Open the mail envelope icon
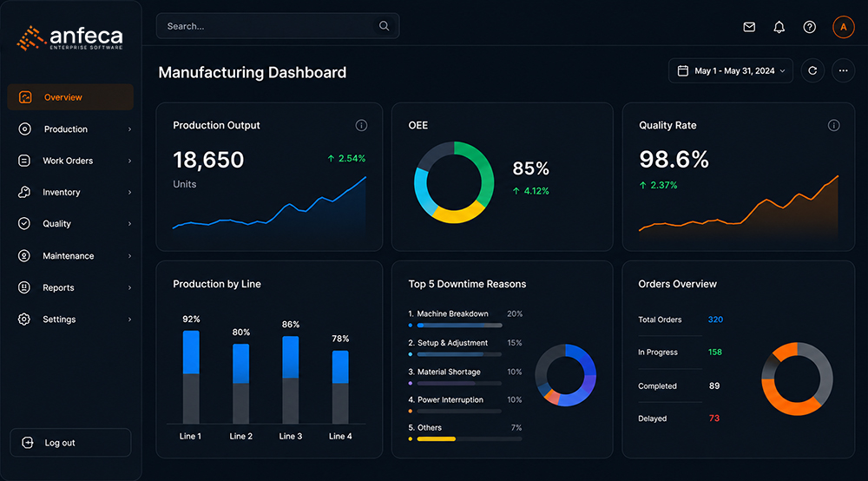The width and height of the screenshot is (868, 481). coord(749,27)
